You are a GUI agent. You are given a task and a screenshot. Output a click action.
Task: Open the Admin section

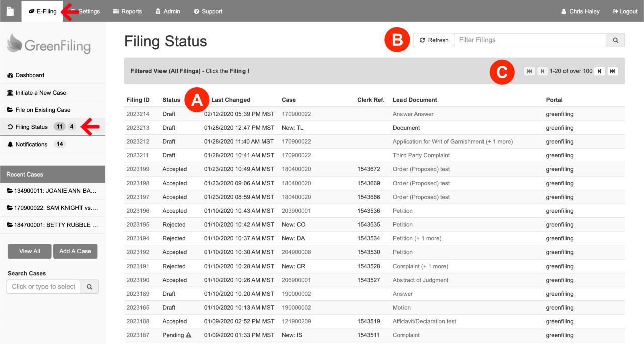[168, 11]
